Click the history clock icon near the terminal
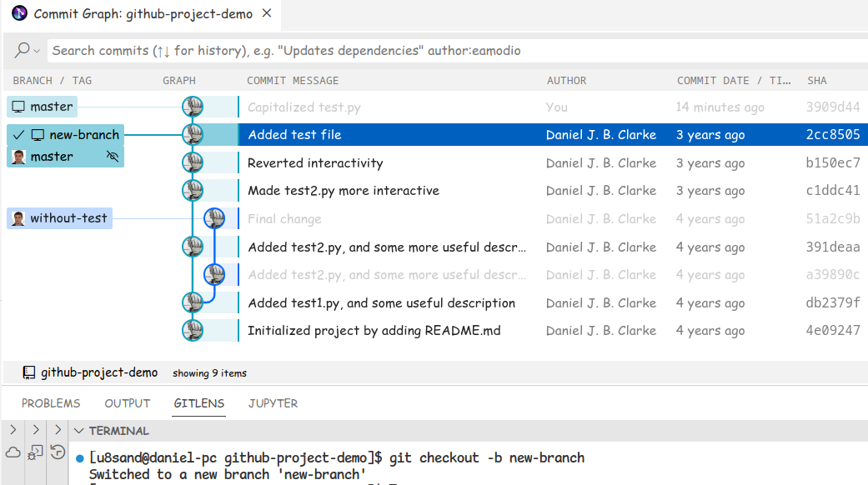The height and width of the screenshot is (485, 868). coord(58,452)
